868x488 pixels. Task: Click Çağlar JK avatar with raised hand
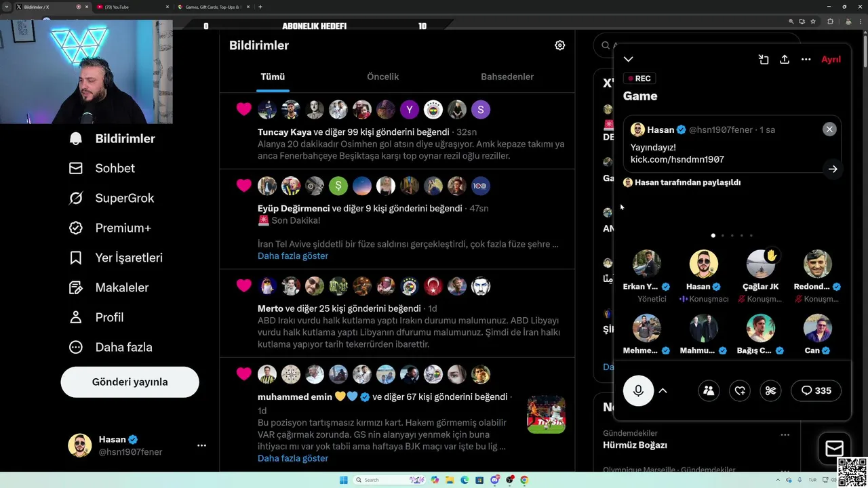(x=760, y=264)
